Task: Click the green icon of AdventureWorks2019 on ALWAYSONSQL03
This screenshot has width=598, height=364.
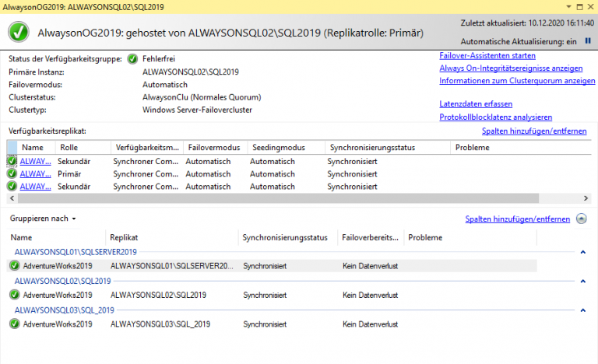Action: [15, 324]
